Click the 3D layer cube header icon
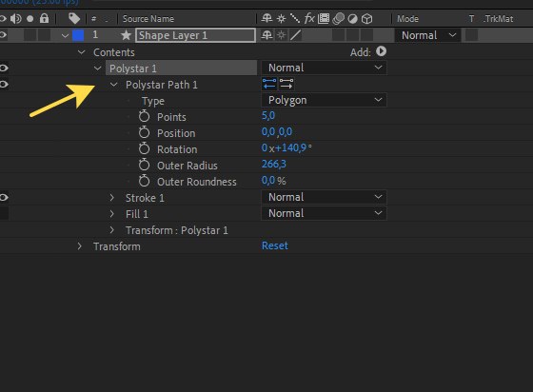Screen dimensions: 533x392 [x=366, y=19]
